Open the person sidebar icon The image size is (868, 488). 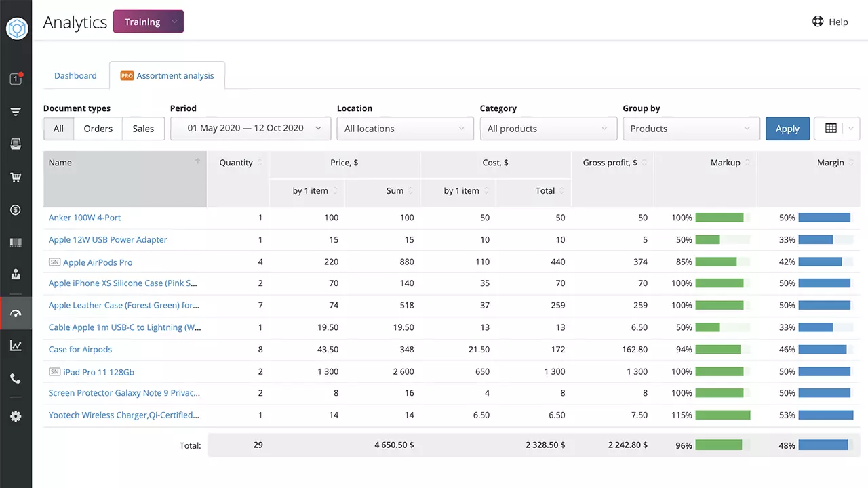16,274
